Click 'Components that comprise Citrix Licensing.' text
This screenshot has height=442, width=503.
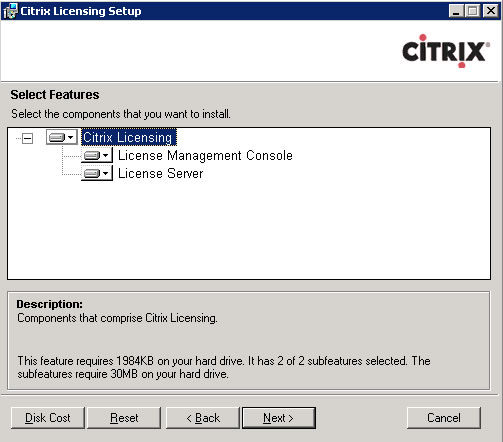click(117, 318)
